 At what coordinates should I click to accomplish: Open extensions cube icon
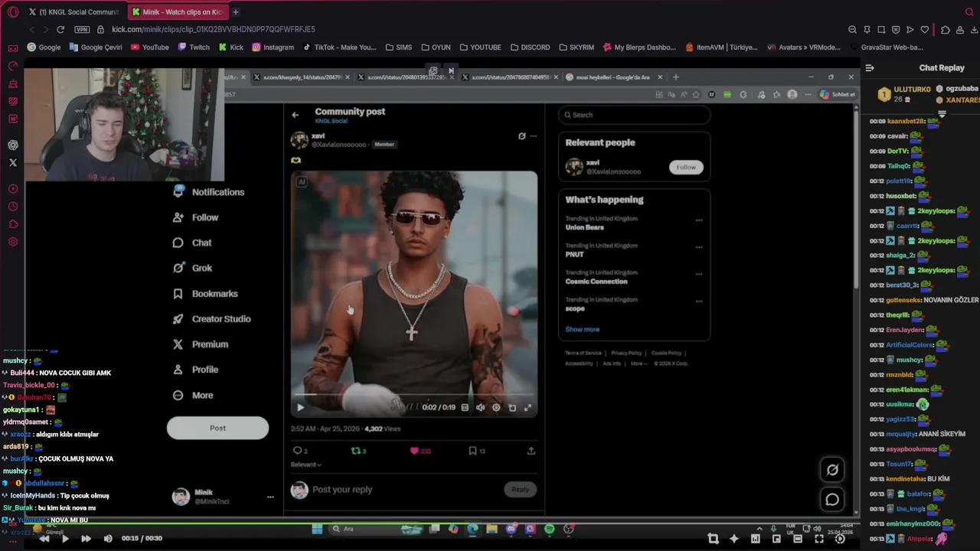(946, 29)
